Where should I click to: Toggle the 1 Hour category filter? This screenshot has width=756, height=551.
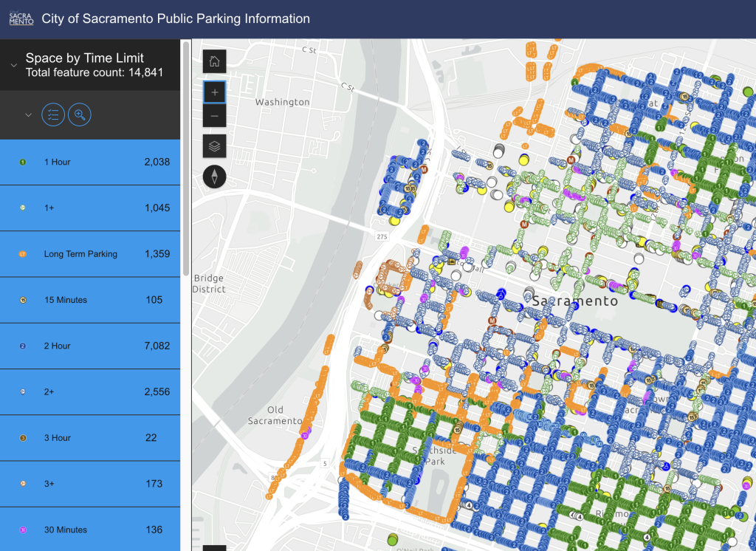[x=90, y=162]
